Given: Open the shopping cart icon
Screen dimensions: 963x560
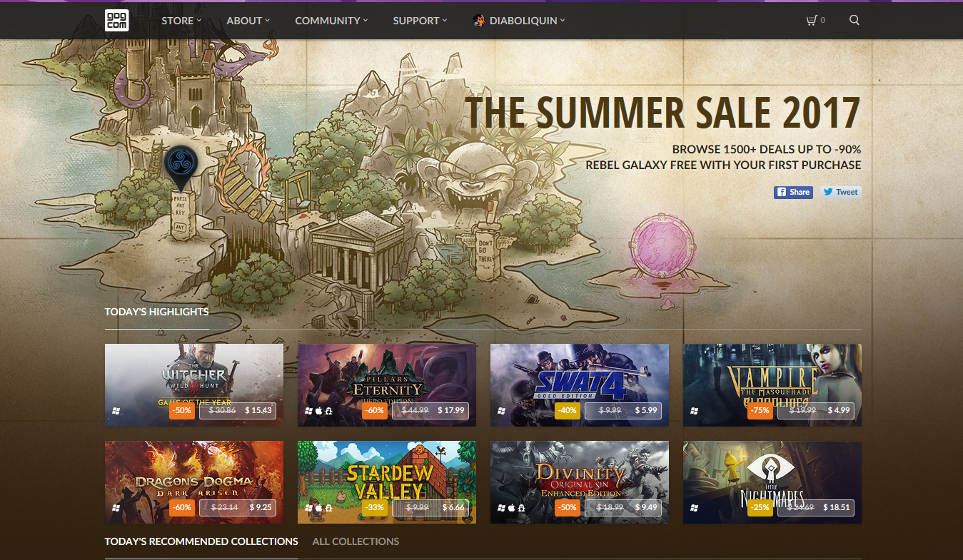Looking at the screenshot, I should click(811, 20).
